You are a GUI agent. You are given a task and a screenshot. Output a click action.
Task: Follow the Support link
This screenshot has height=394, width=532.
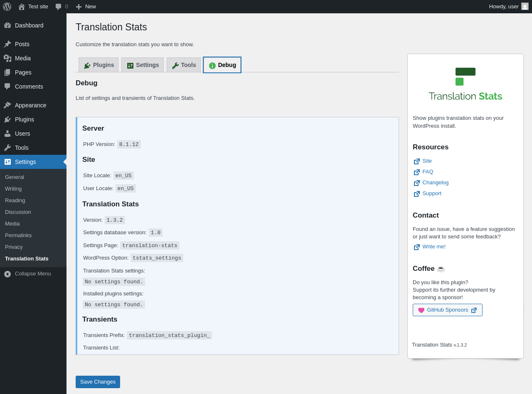point(432,193)
